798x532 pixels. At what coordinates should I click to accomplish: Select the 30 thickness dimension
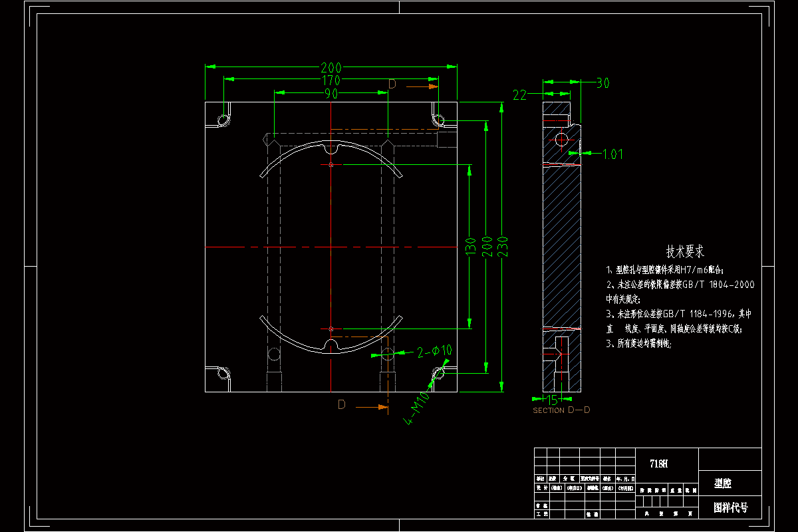click(x=602, y=83)
